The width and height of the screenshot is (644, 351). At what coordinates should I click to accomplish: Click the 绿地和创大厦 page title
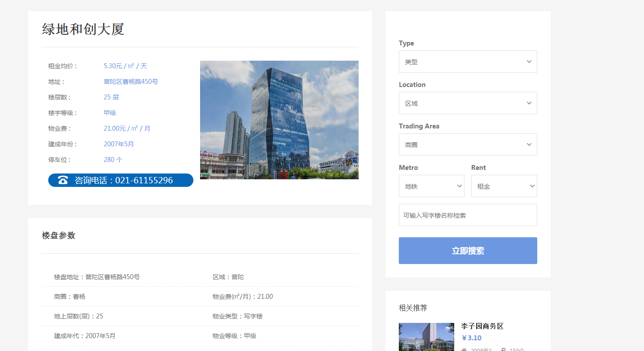83,29
